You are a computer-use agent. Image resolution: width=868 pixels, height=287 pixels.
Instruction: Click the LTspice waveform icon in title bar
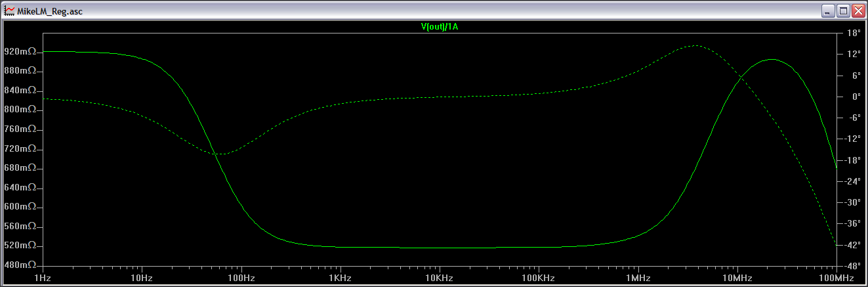[x=9, y=11]
